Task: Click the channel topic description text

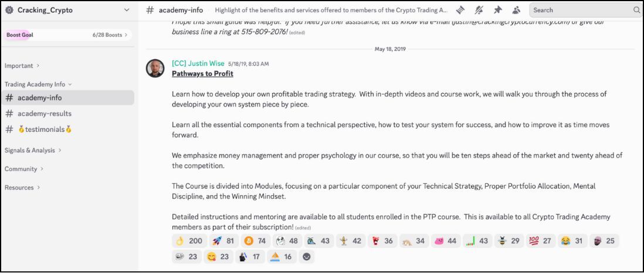Action: tap(331, 11)
